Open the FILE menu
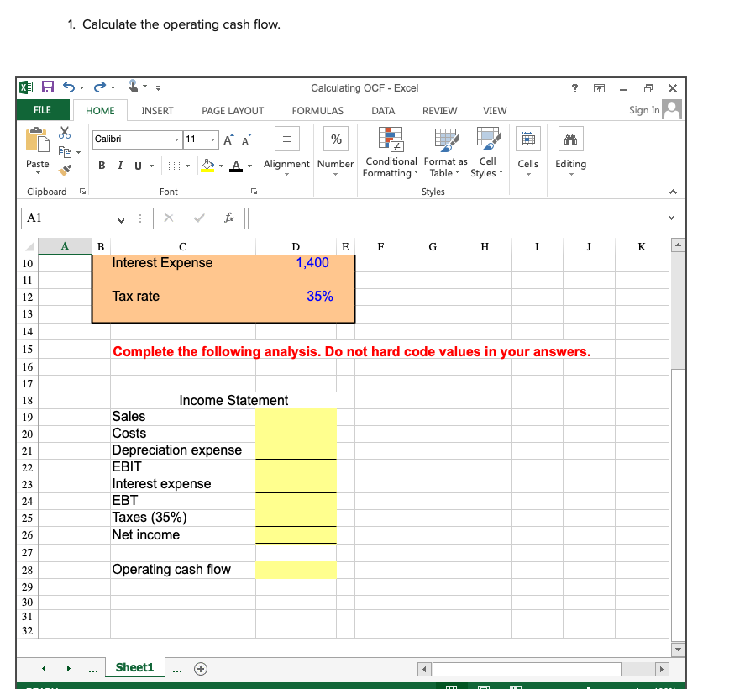 click(42, 110)
